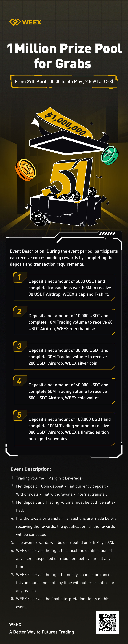Click the number 4 tier badge
Image resolution: width=128 pixels, height=644 pixels.
19,380
